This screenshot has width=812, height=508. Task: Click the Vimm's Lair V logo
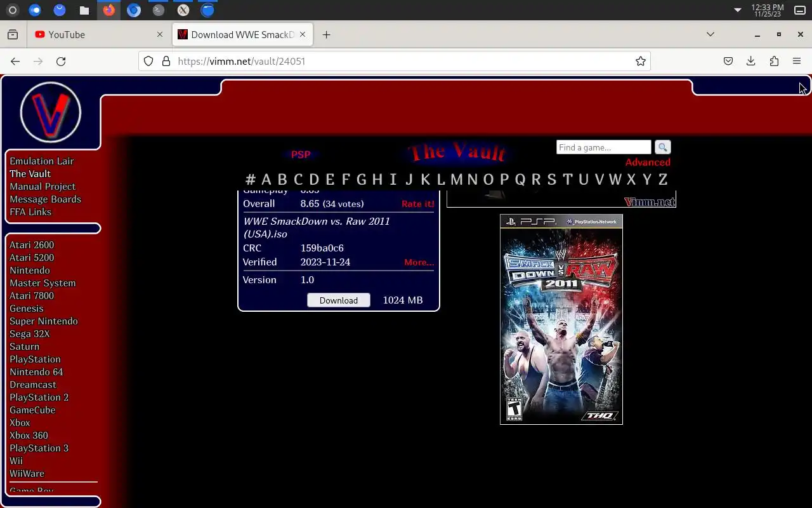tap(51, 112)
